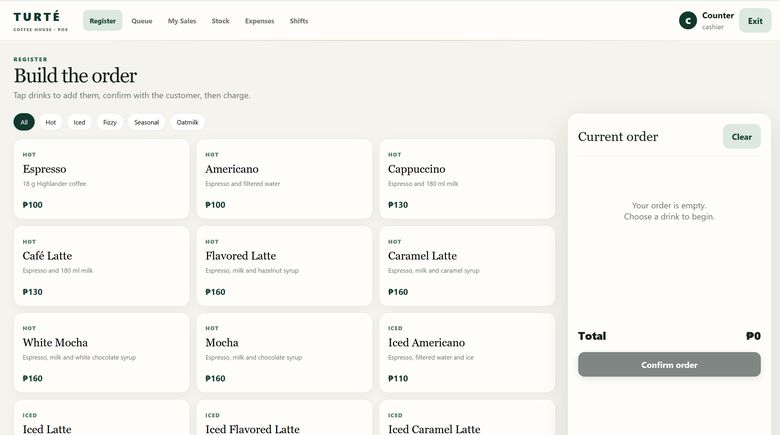Open the Register tab

tap(102, 21)
